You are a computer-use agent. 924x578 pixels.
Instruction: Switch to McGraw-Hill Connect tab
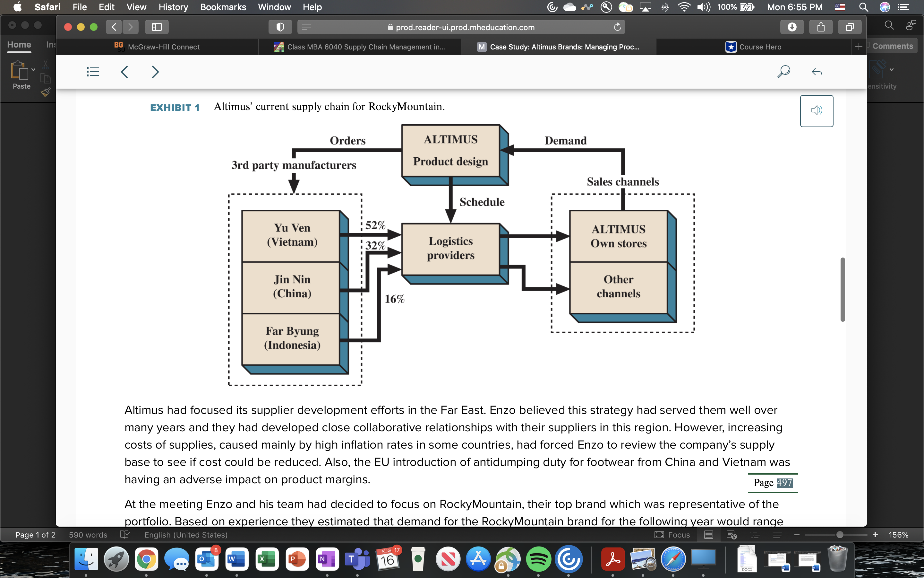157,47
